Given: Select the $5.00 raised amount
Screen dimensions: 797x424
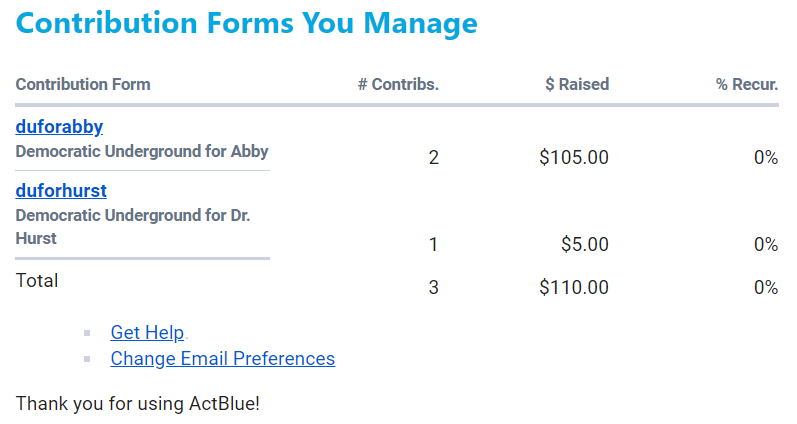Looking at the screenshot, I should click(584, 244).
